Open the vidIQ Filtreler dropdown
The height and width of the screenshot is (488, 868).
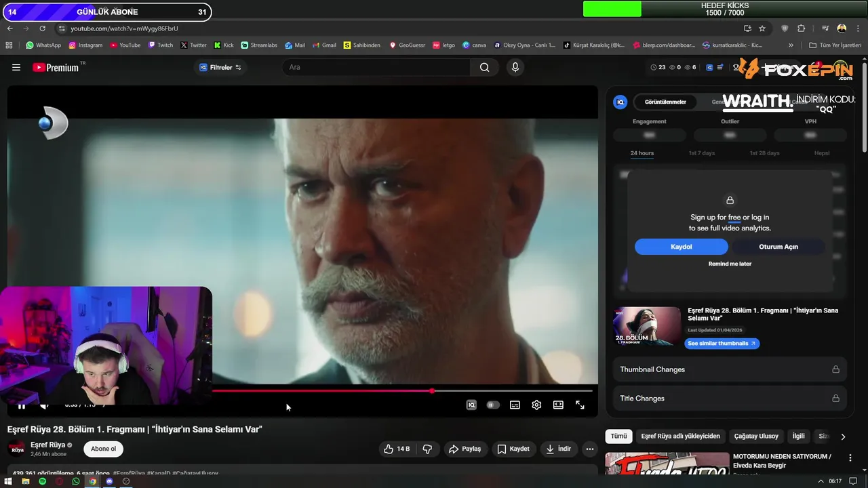pos(220,67)
